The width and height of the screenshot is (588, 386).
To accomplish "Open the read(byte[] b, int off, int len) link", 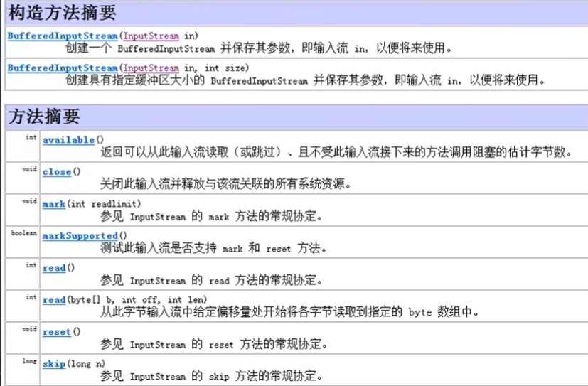I will coord(54,300).
